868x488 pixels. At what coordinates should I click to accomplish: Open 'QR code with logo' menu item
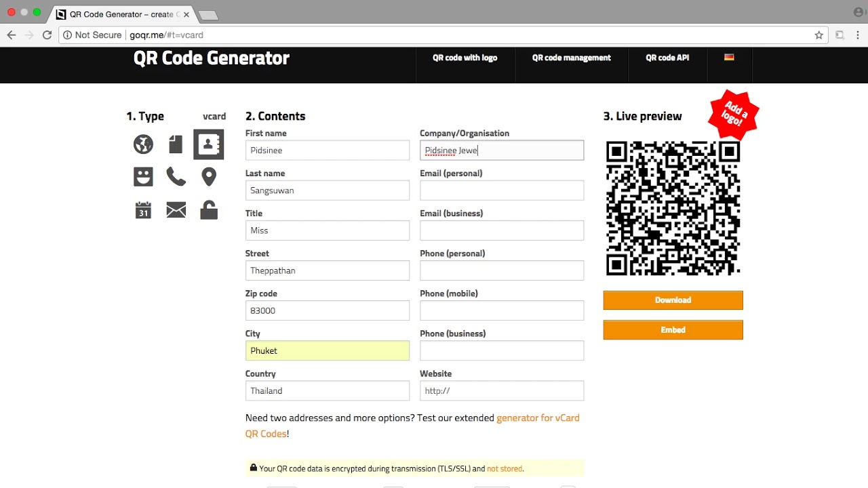tap(465, 58)
